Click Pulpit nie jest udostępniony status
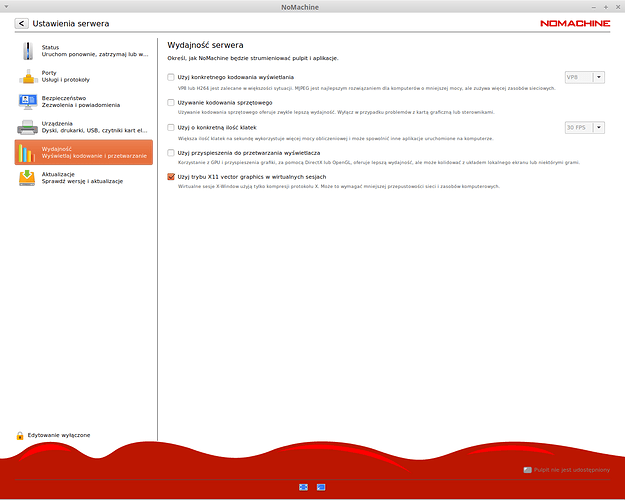Viewport: 625px width, 500px height. (x=572, y=470)
